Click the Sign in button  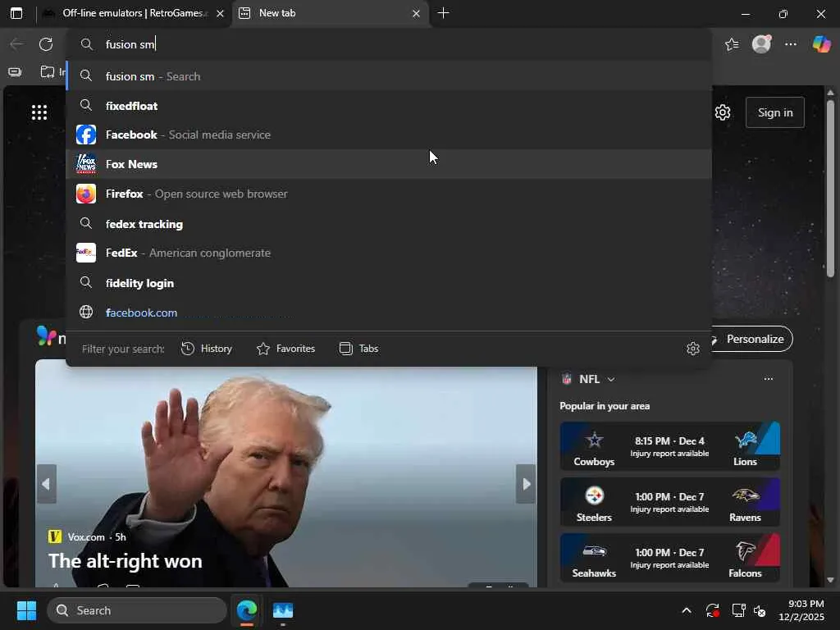click(774, 112)
